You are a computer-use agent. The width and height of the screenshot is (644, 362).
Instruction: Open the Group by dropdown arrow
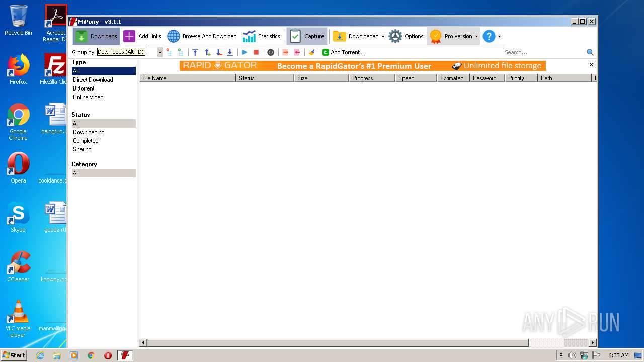[x=160, y=52]
